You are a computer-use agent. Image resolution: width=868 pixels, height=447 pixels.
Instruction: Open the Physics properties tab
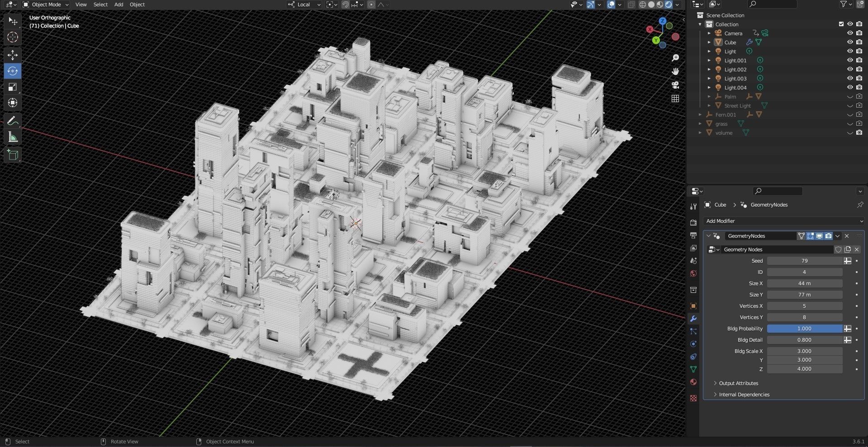pos(693,344)
